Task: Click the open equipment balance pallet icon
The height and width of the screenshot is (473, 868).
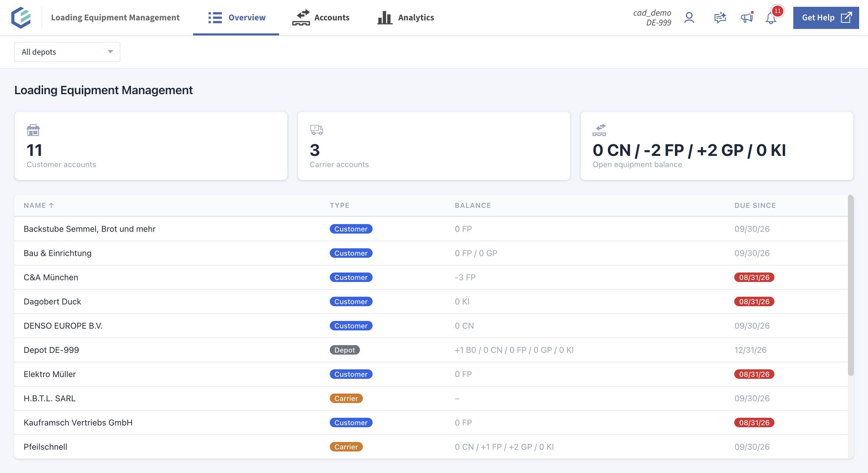Action: click(599, 130)
